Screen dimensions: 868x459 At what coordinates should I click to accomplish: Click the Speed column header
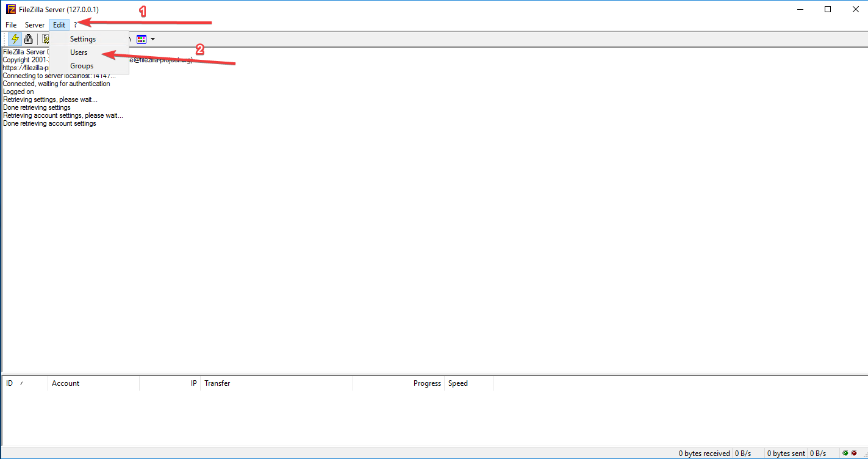click(468, 383)
